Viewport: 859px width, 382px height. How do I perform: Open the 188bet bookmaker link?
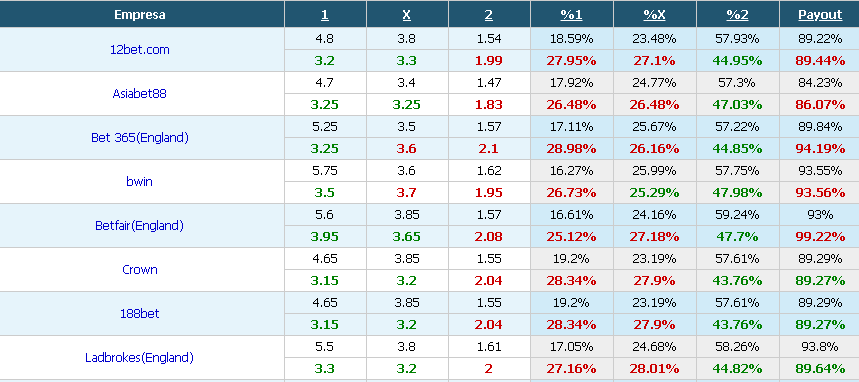(x=140, y=313)
